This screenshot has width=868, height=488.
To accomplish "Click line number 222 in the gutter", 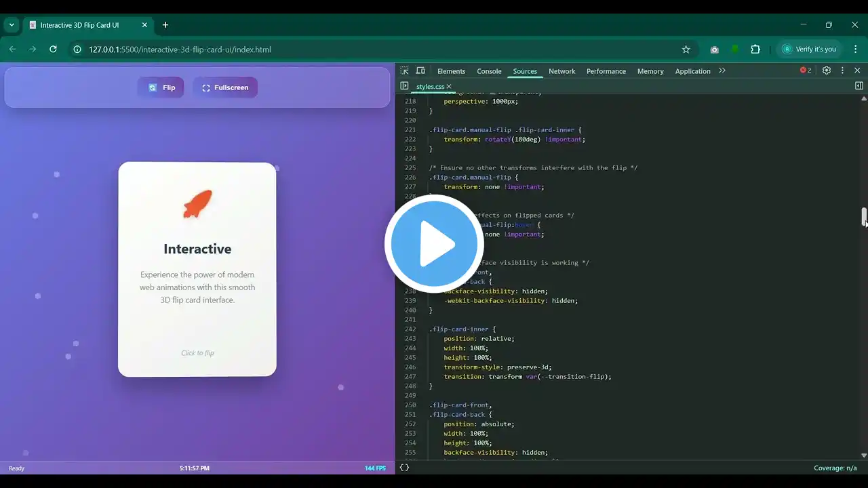I will click(410, 140).
